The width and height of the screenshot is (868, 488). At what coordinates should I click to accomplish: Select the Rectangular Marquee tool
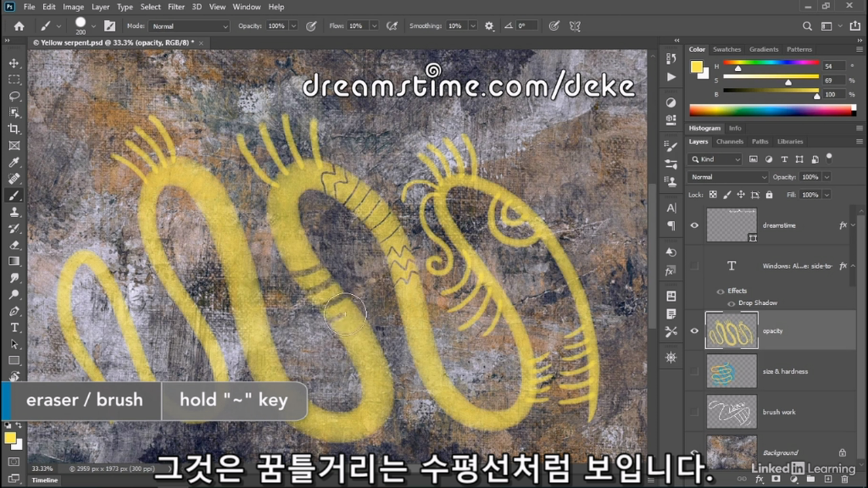[x=14, y=79]
